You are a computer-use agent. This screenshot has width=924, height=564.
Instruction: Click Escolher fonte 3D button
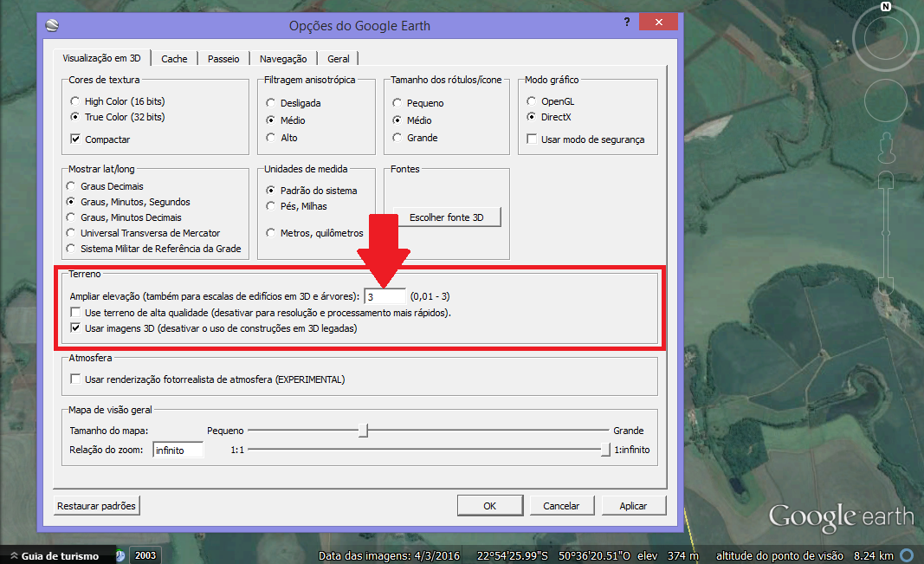(x=447, y=217)
